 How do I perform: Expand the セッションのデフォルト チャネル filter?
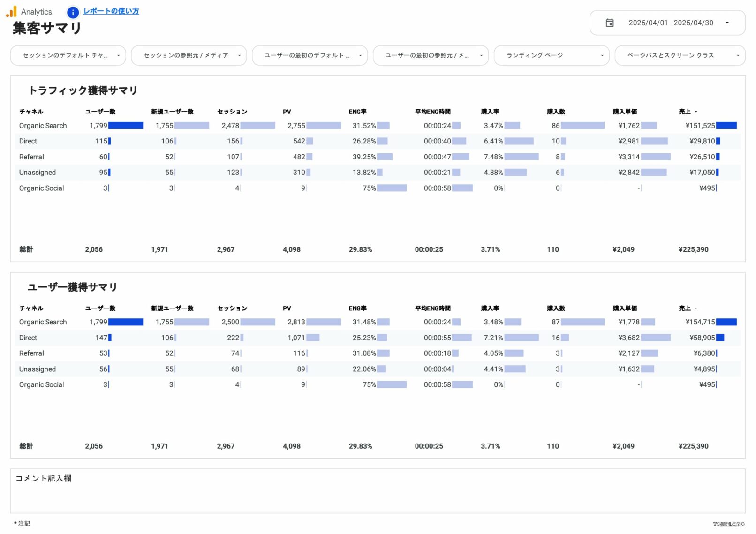point(68,55)
